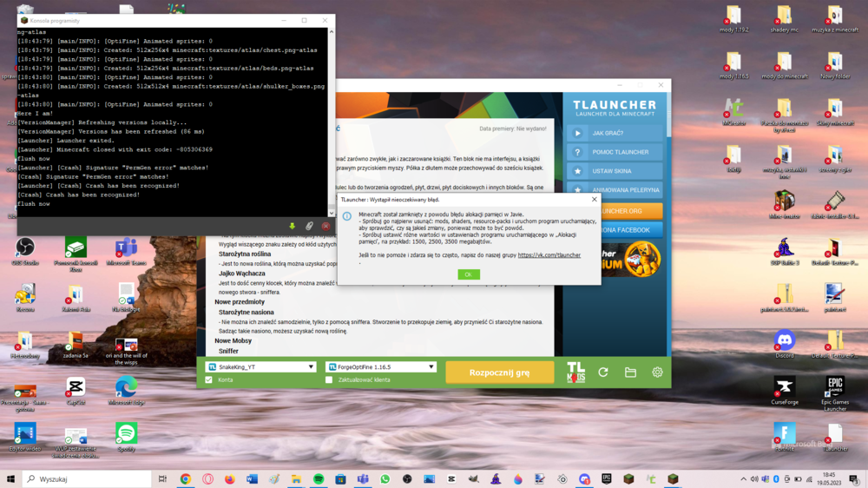Open the mody do minecraft desktop folder
The width and height of the screenshot is (868, 488).
[784, 65]
